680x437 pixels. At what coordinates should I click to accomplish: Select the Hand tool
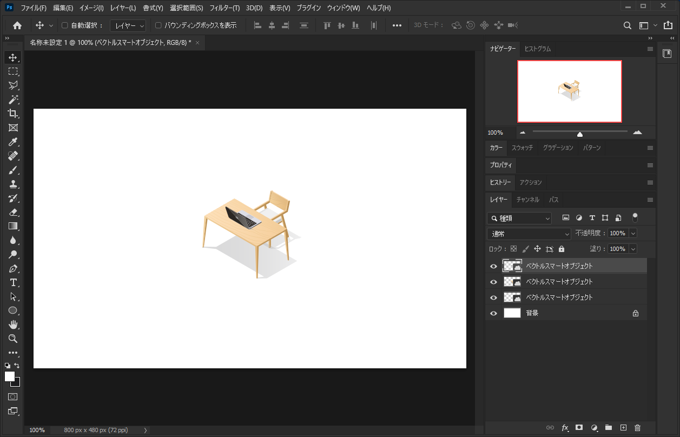click(x=13, y=325)
